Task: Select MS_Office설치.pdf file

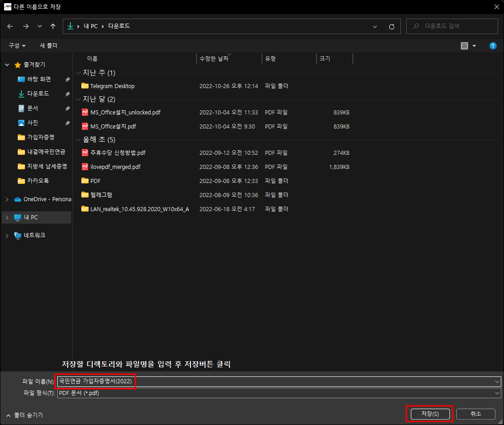Action: tap(113, 127)
